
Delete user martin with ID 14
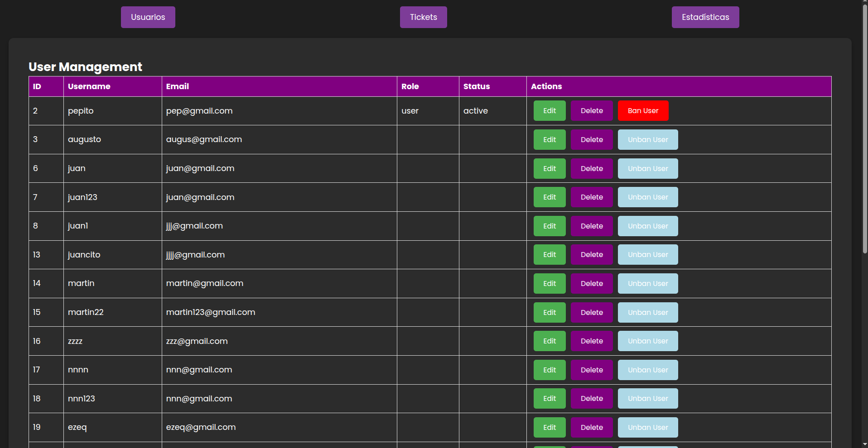point(592,284)
